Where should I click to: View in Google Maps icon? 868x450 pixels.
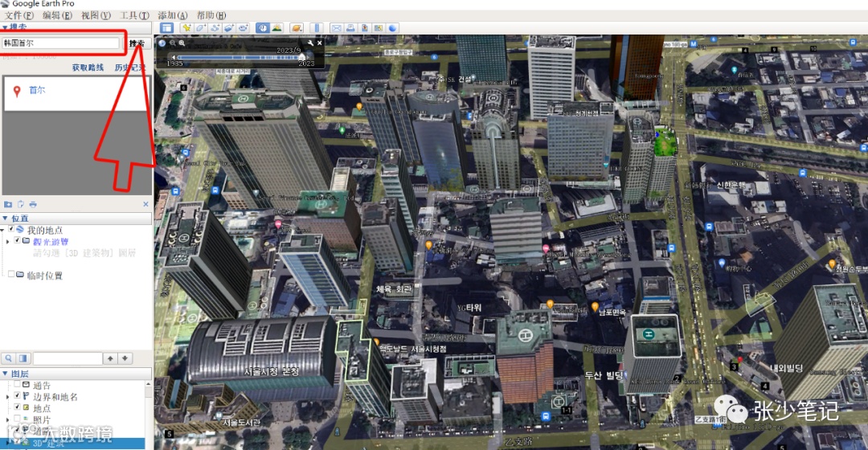pos(379,27)
